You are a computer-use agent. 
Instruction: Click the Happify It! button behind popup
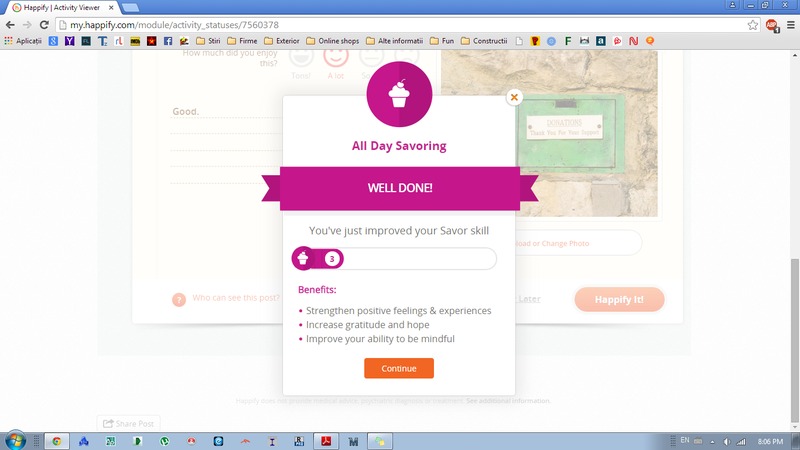pos(619,299)
